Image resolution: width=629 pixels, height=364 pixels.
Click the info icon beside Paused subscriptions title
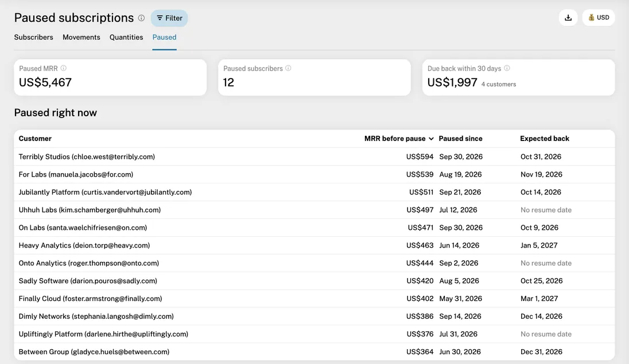click(141, 18)
